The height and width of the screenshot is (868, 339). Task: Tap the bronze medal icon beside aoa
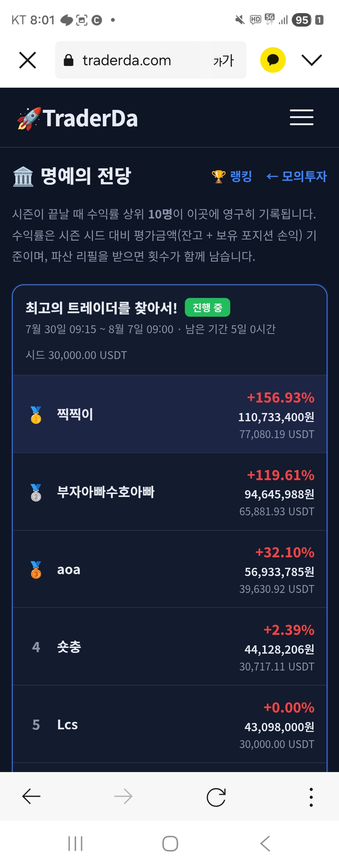click(x=36, y=570)
